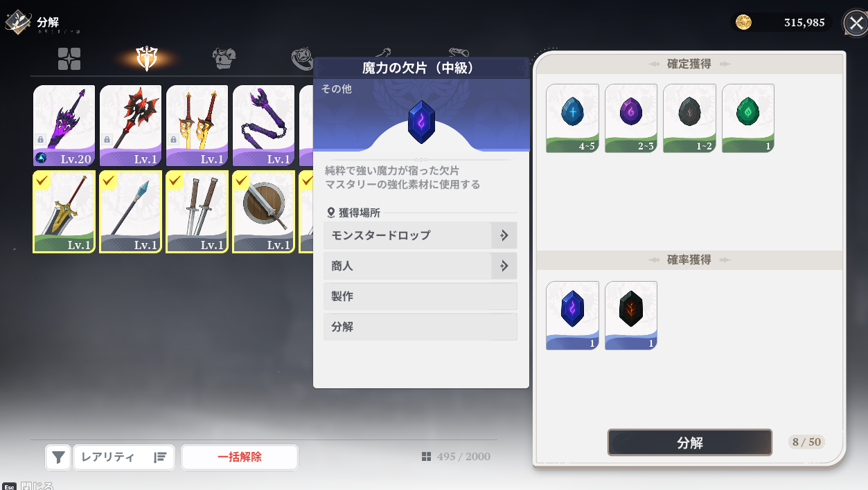
Task: Click the gold coin currency icon
Action: click(x=743, y=23)
